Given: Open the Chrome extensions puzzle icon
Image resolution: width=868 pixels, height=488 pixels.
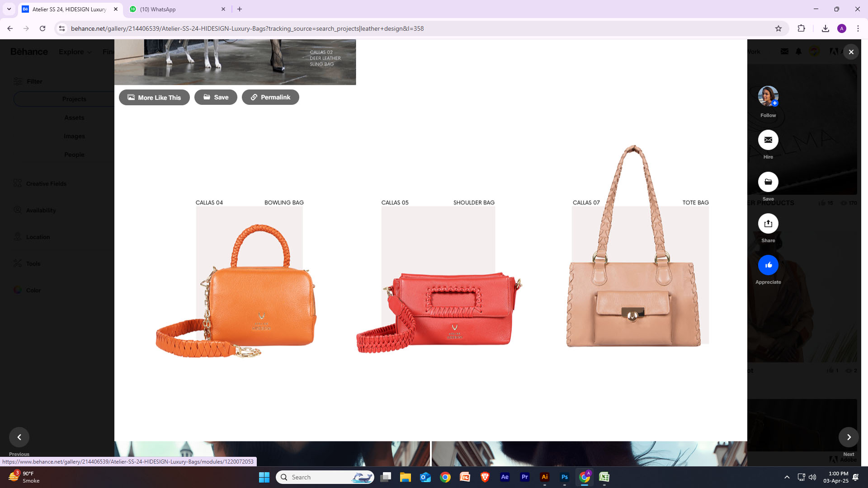Looking at the screenshot, I should (801, 28).
